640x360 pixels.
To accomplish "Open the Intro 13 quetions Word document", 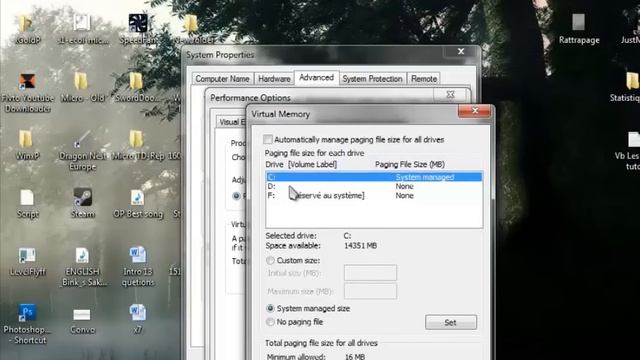I will pos(138,255).
